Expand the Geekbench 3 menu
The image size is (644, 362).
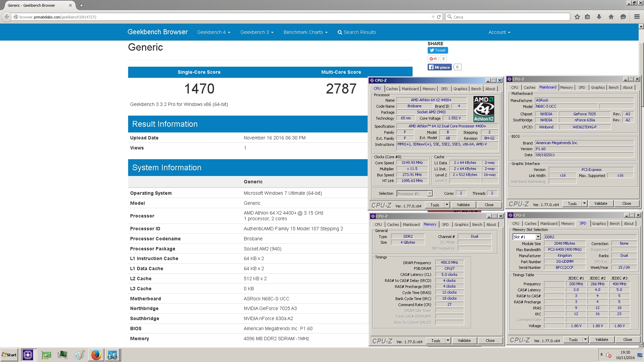(x=257, y=32)
